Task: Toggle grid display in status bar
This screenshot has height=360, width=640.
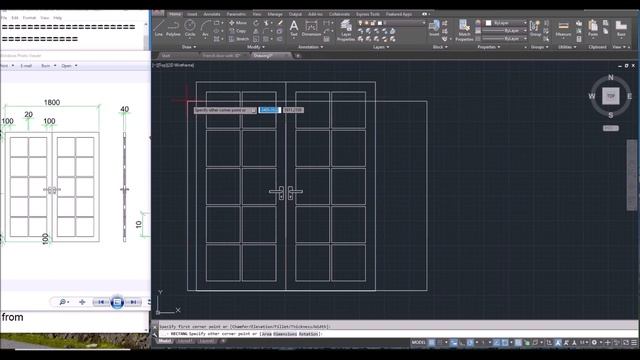Action: (431, 343)
